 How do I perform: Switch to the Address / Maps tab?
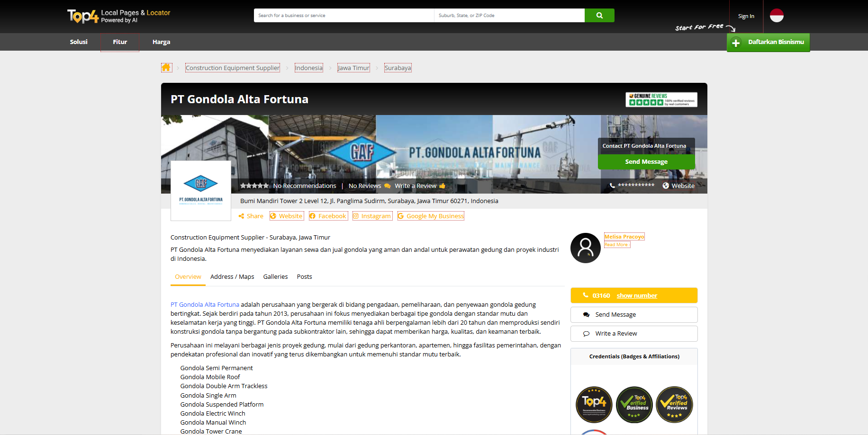pos(232,277)
